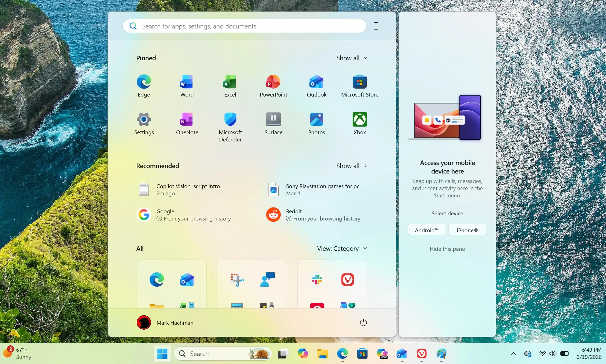606x364 pixels.
Task: Open Copilot from the taskbar
Action: coord(302,353)
